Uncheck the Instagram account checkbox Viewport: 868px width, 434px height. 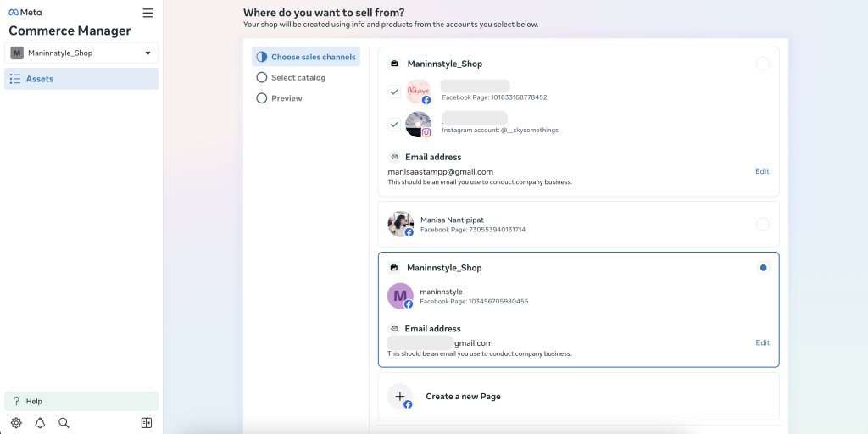(x=394, y=125)
